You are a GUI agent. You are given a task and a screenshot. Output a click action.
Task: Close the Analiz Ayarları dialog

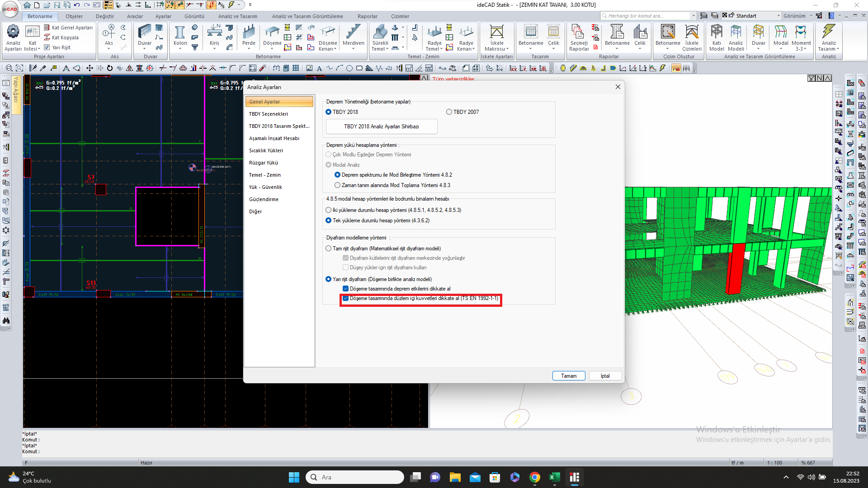click(618, 87)
